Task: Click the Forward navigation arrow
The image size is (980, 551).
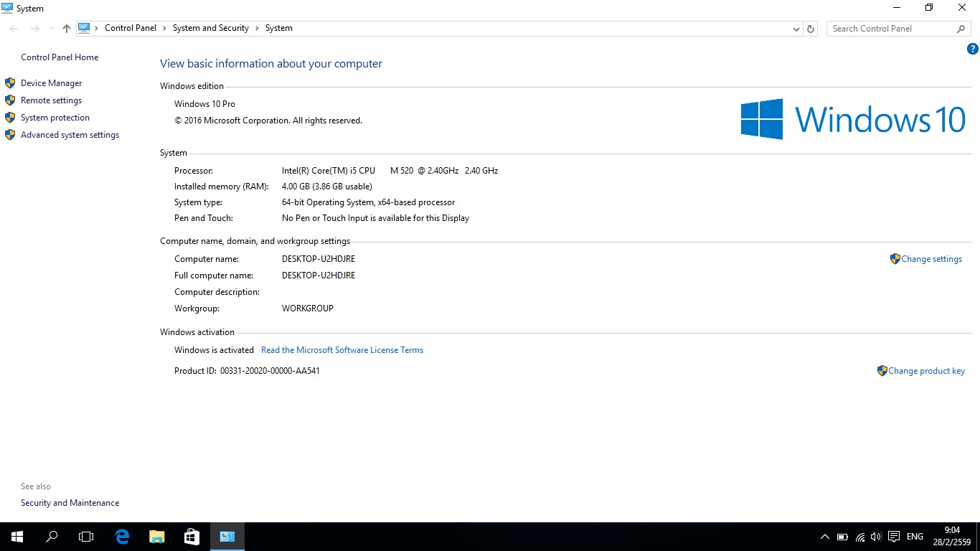Action: pyautogui.click(x=34, y=29)
